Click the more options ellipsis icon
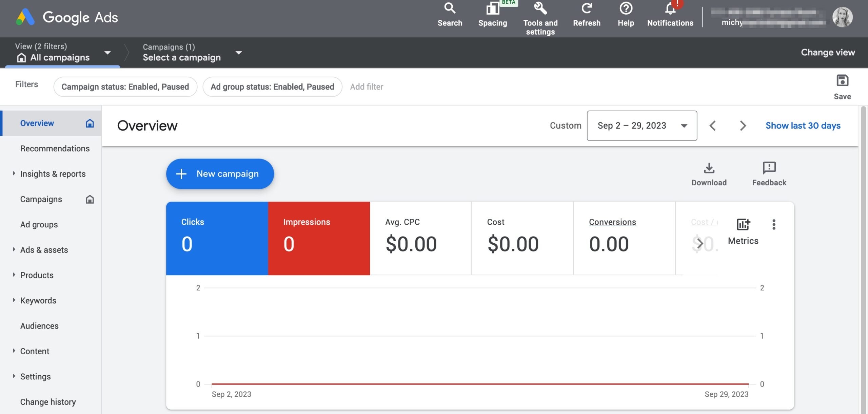Screen dimensions: 868x414 (774, 224)
